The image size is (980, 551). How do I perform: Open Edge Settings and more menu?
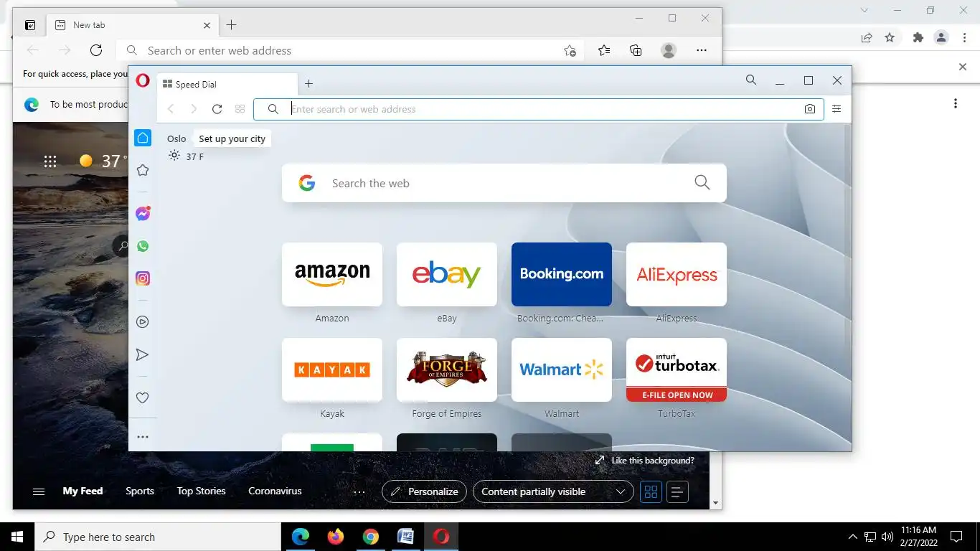pyautogui.click(x=702, y=50)
